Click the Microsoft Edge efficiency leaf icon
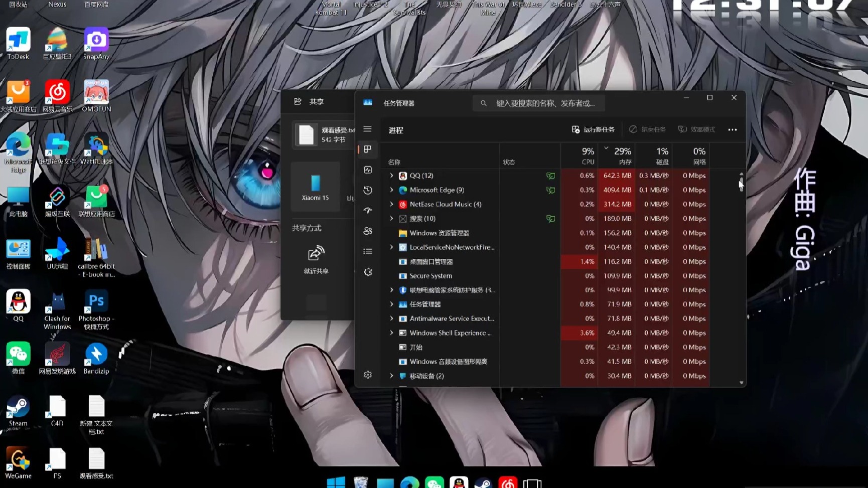868x488 pixels. coord(550,190)
